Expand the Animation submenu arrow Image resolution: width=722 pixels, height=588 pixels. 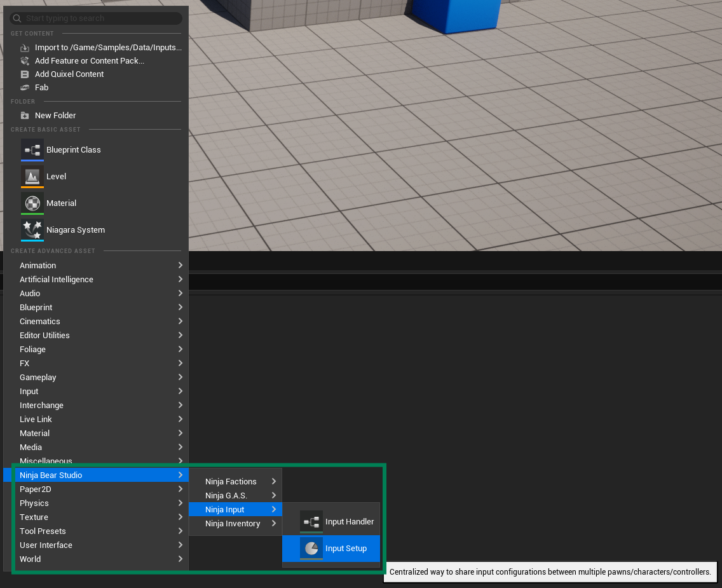coord(180,266)
